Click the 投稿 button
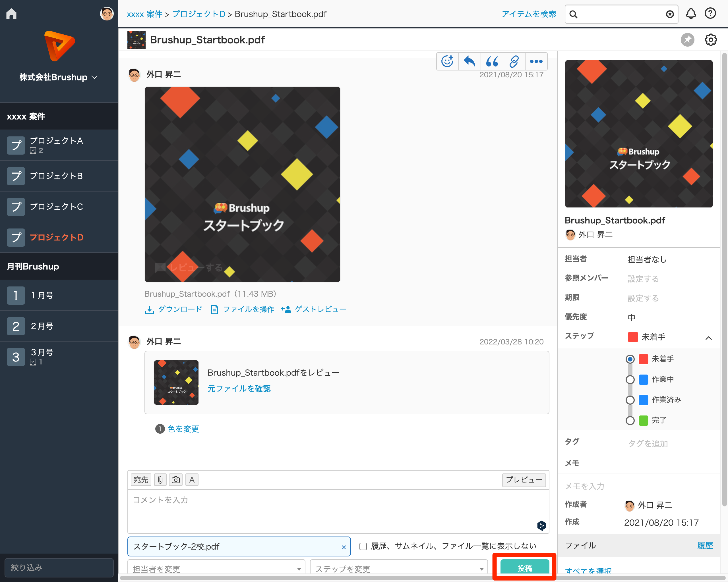Image resolution: width=728 pixels, height=582 pixels. [x=524, y=568]
